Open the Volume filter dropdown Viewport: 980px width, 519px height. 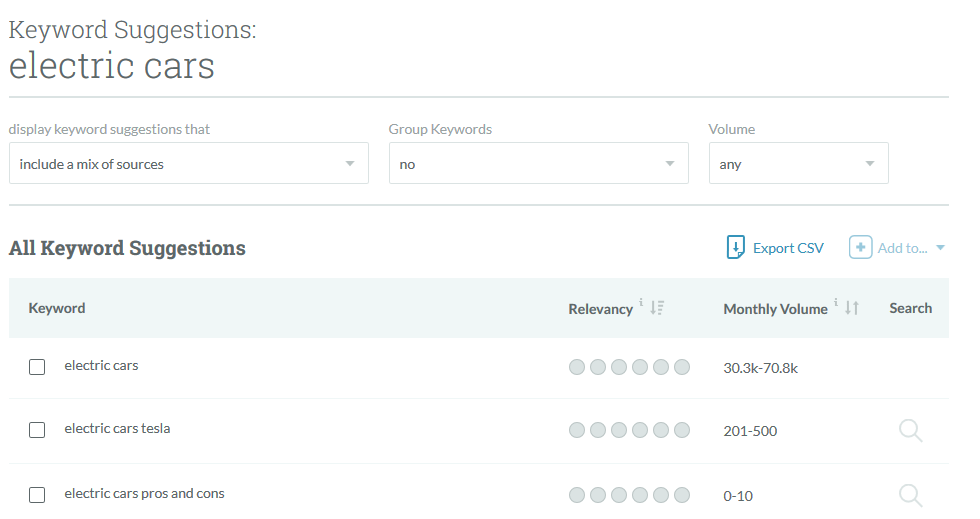click(x=798, y=163)
